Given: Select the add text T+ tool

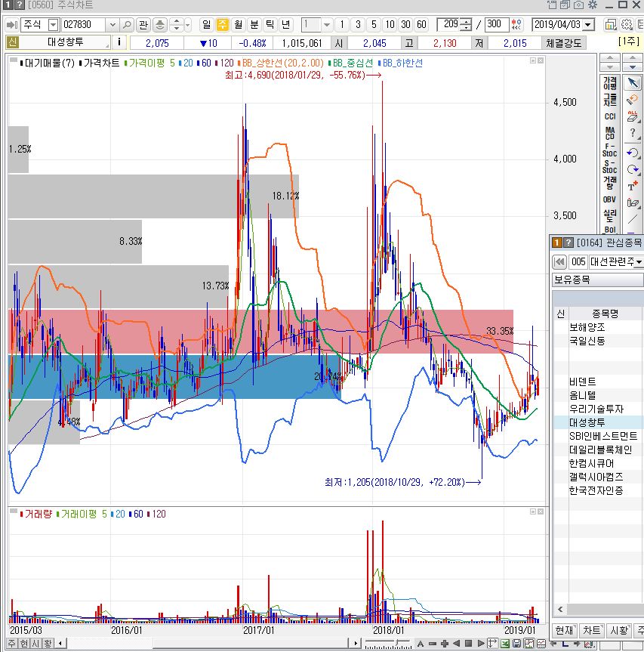Looking at the screenshot, I should (633, 186).
